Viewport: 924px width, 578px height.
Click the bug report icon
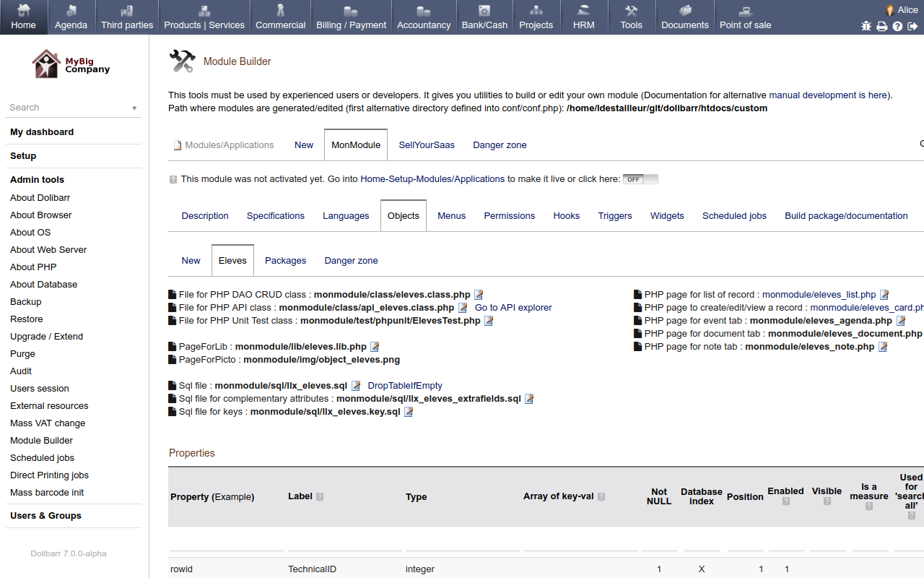tap(866, 26)
